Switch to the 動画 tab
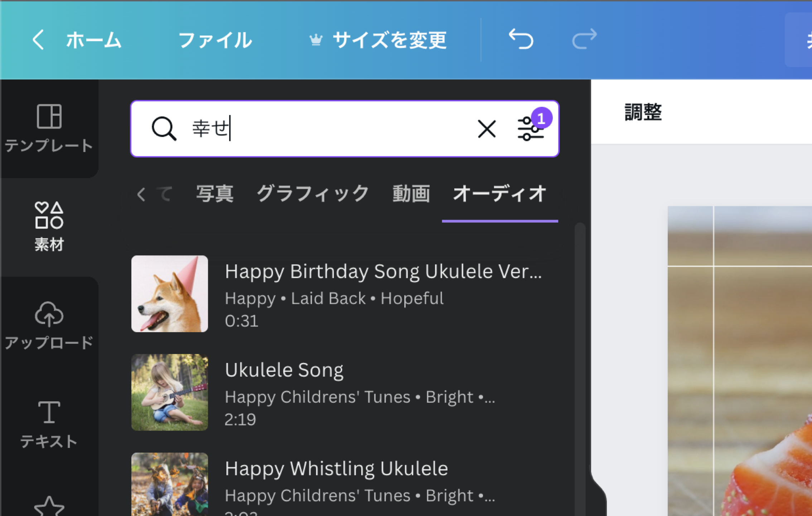Viewport: 812px width, 516px height. [x=411, y=194]
